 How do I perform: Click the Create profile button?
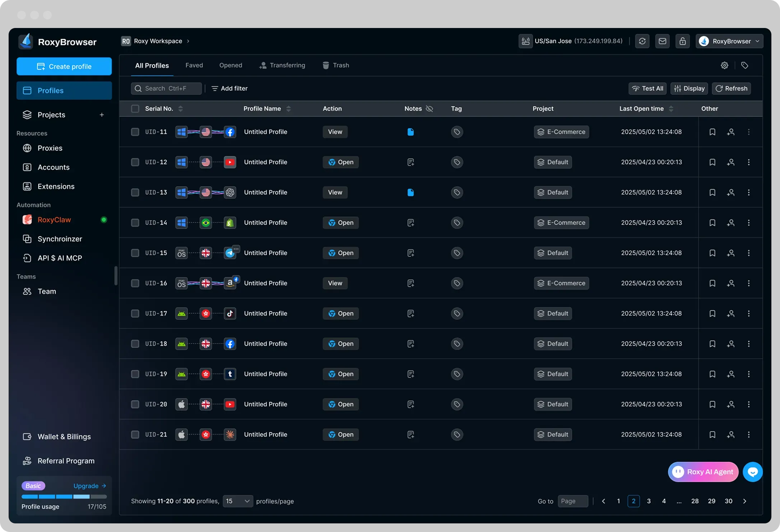(x=64, y=66)
